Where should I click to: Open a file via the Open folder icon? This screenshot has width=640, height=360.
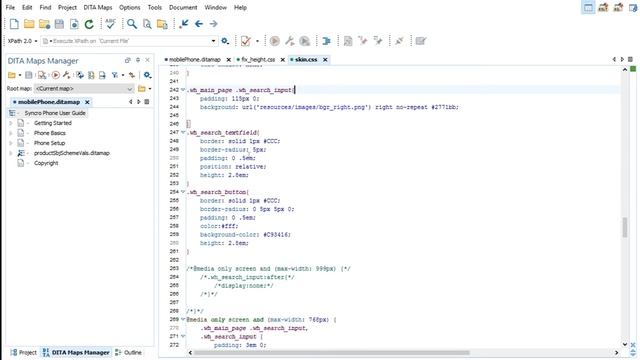pos(29,24)
